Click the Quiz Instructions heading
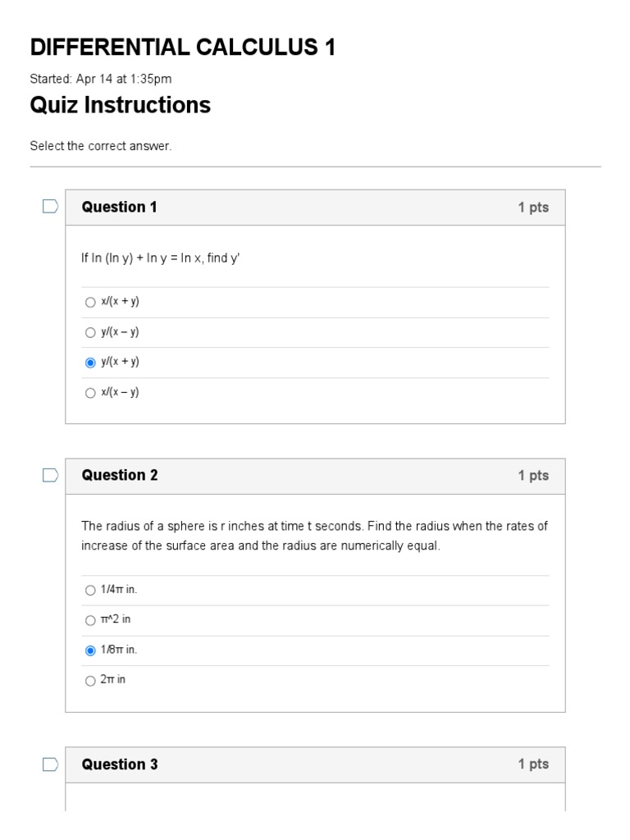 coord(120,105)
